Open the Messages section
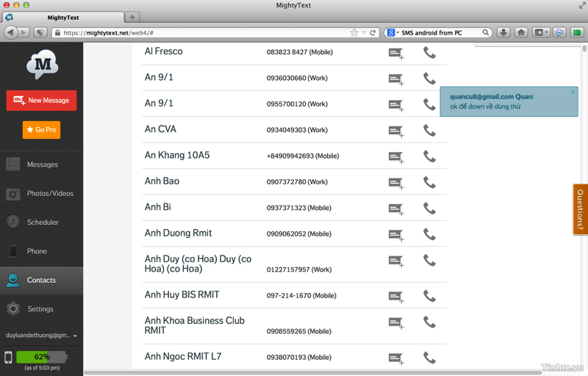This screenshot has width=588, height=376. pos(42,164)
